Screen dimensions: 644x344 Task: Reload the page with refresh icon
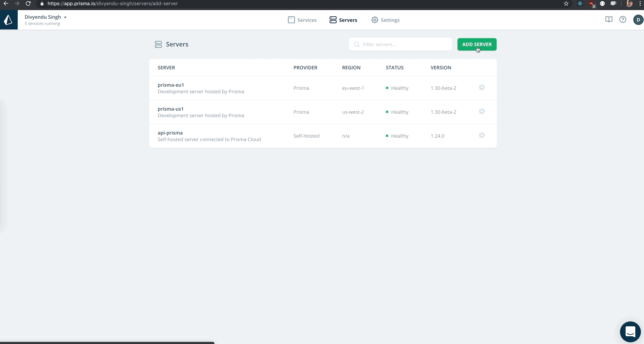[x=28, y=3]
